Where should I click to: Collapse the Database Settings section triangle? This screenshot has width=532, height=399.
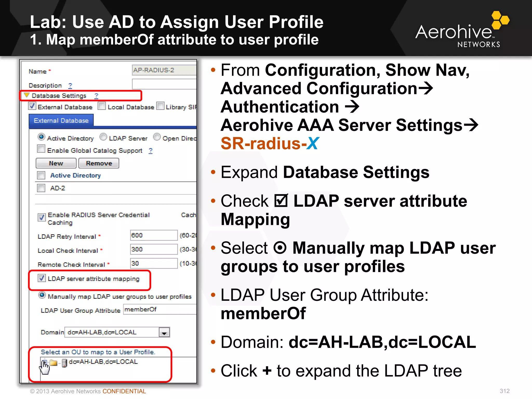pyautogui.click(x=26, y=95)
